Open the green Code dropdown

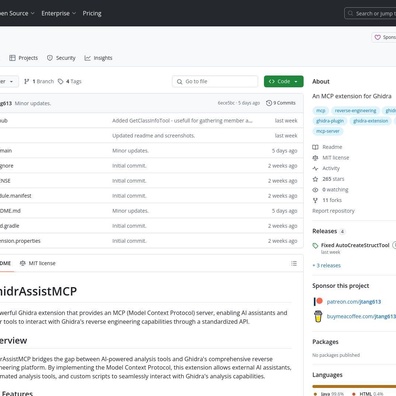(284, 81)
